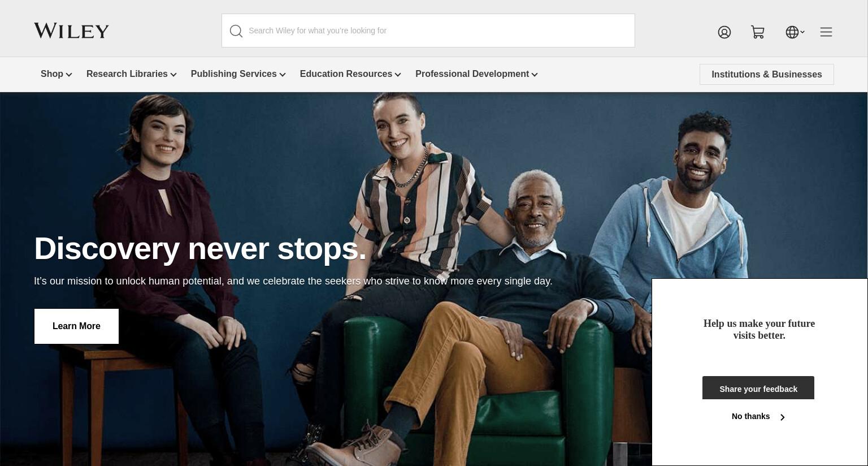Image resolution: width=868 pixels, height=466 pixels.
Task: Click the magnifier search icon
Action: pyautogui.click(x=236, y=31)
